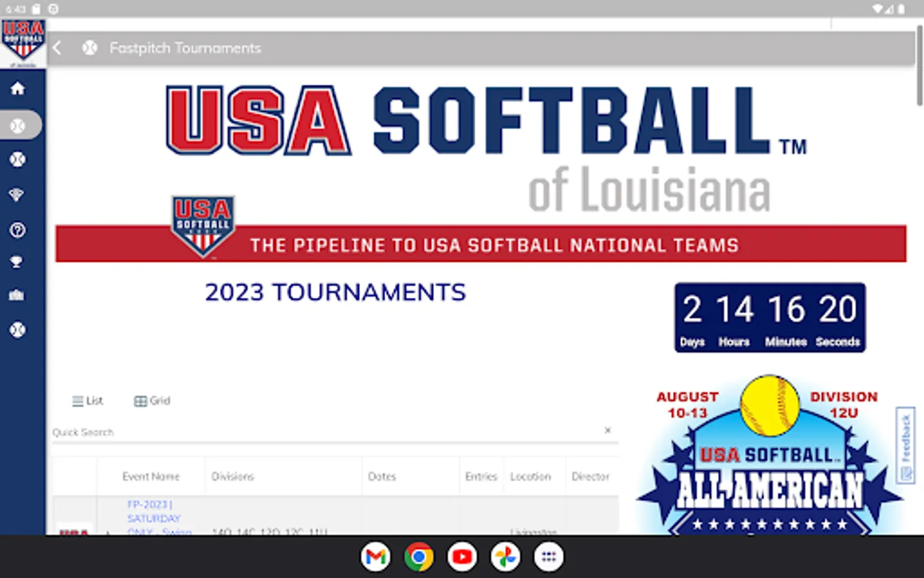Click softball icon beside Fastpitch Tournaments title
The image size is (924, 578).
tap(90, 48)
